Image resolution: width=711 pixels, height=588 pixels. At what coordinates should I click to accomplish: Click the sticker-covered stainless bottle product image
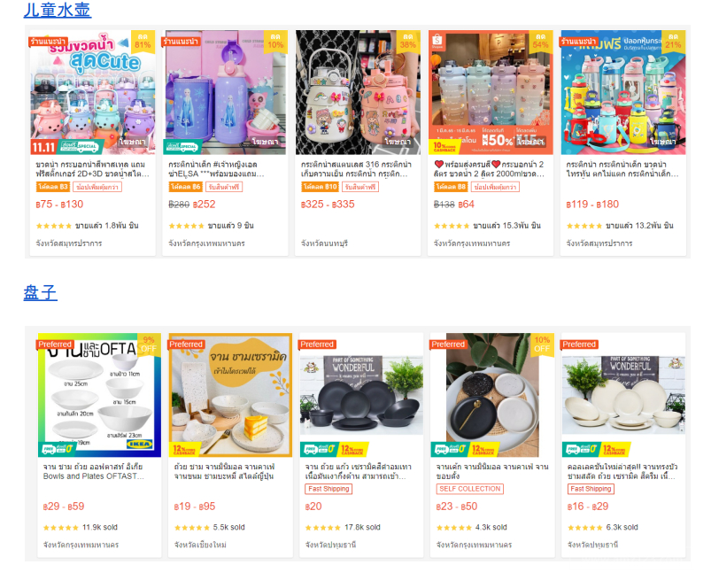click(358, 92)
